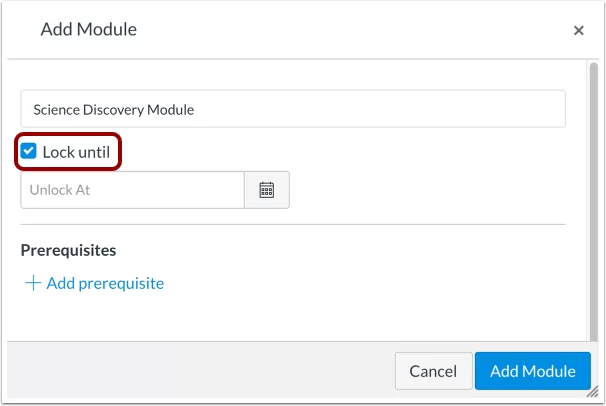Image resolution: width=606 pixels, height=406 pixels.
Task: Click empty header area beside dialog title
Action: [x=350, y=30]
